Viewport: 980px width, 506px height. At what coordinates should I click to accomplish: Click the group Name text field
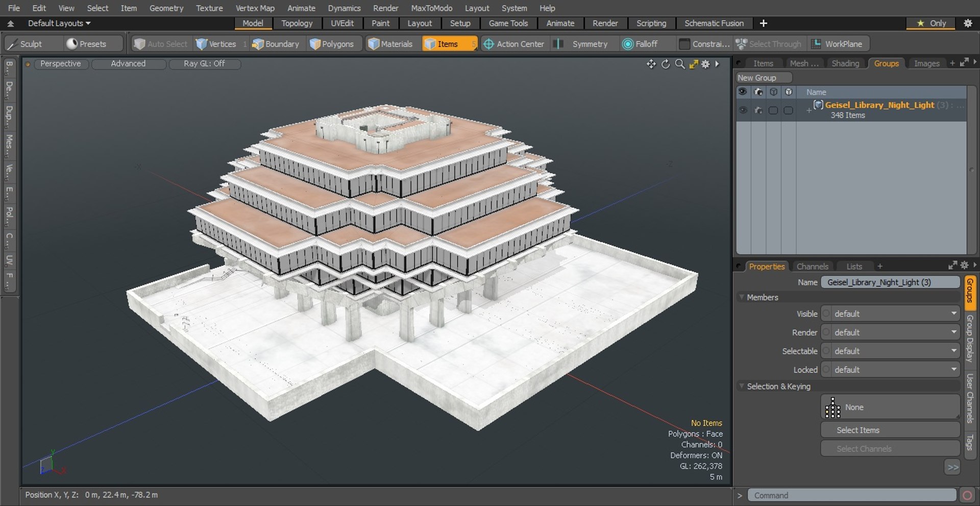(x=890, y=282)
